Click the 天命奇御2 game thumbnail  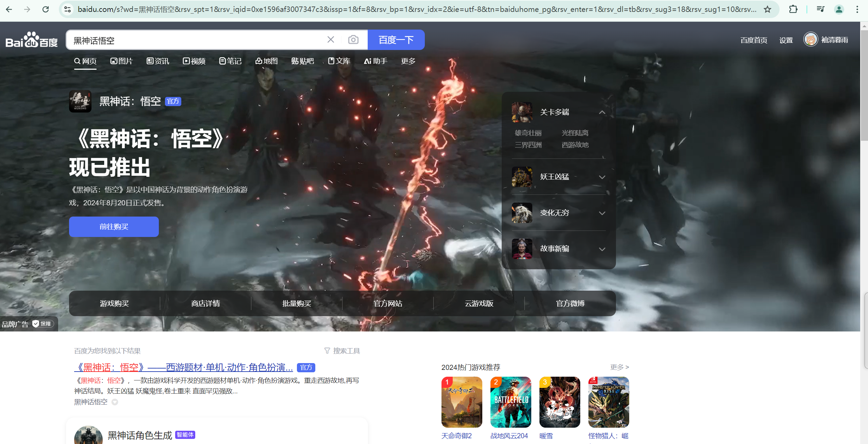click(462, 402)
